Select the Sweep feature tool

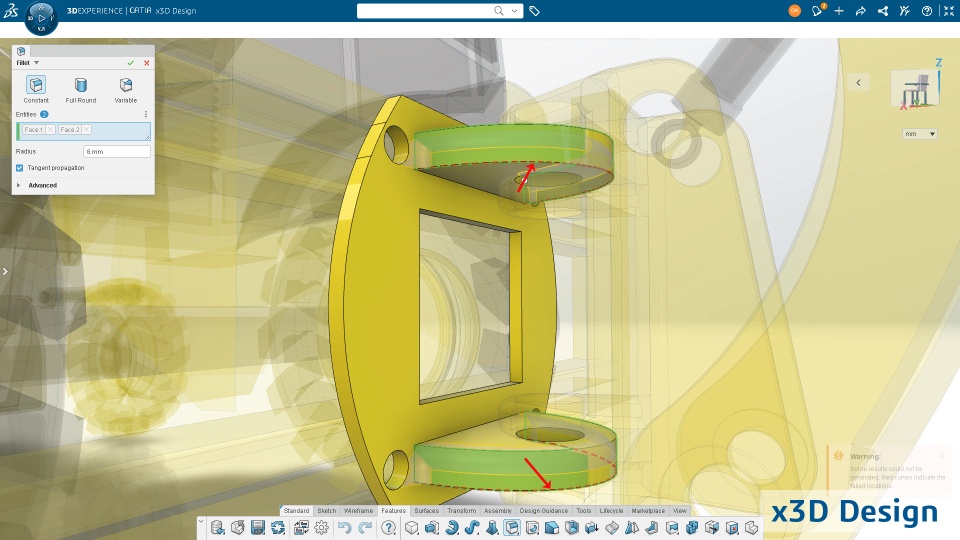coord(472,528)
